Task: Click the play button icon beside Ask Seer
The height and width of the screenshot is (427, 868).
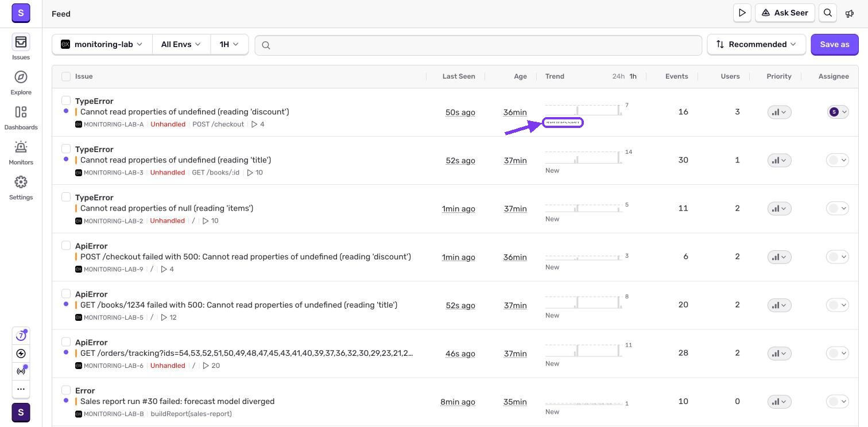Action: [742, 13]
